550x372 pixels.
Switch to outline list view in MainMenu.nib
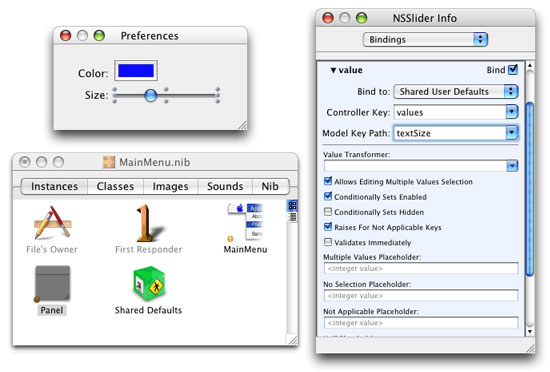(292, 217)
